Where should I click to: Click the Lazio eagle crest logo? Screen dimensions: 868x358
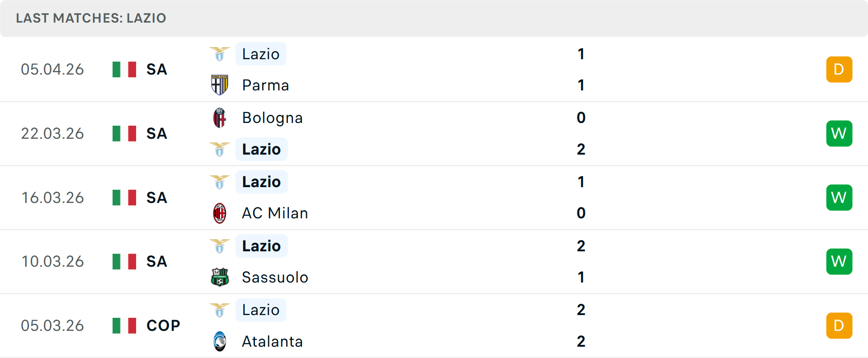click(220, 54)
